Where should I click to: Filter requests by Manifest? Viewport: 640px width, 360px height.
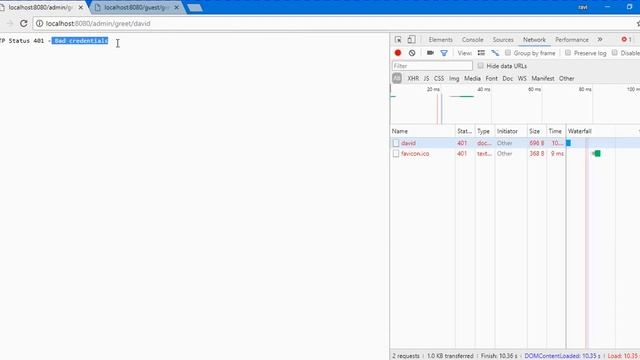(543, 78)
